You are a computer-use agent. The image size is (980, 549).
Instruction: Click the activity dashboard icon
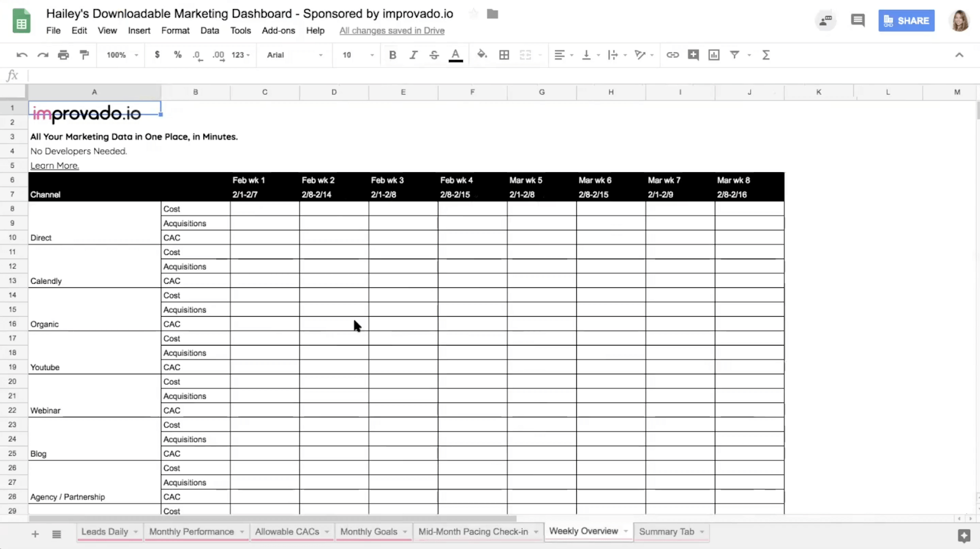point(826,21)
